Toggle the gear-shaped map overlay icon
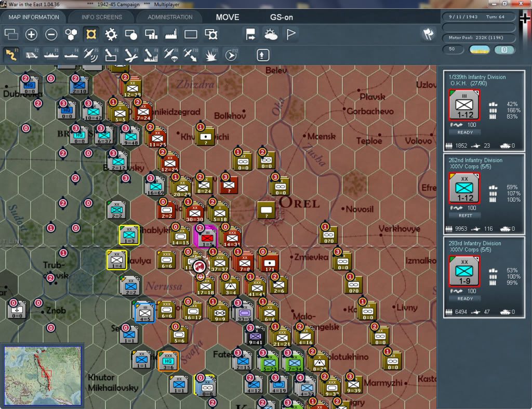Image resolution: width=532 pixels, height=409 pixels. (111, 34)
